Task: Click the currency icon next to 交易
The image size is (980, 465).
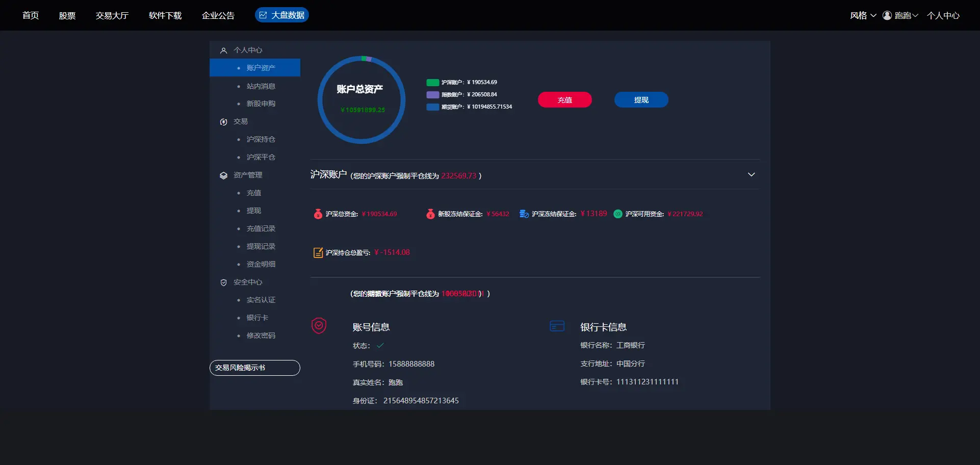Action: (x=223, y=122)
